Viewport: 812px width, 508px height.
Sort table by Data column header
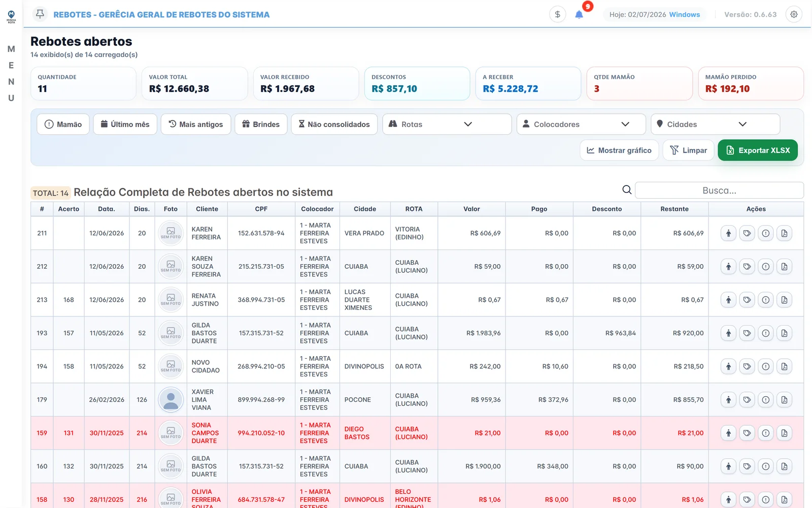107,209
